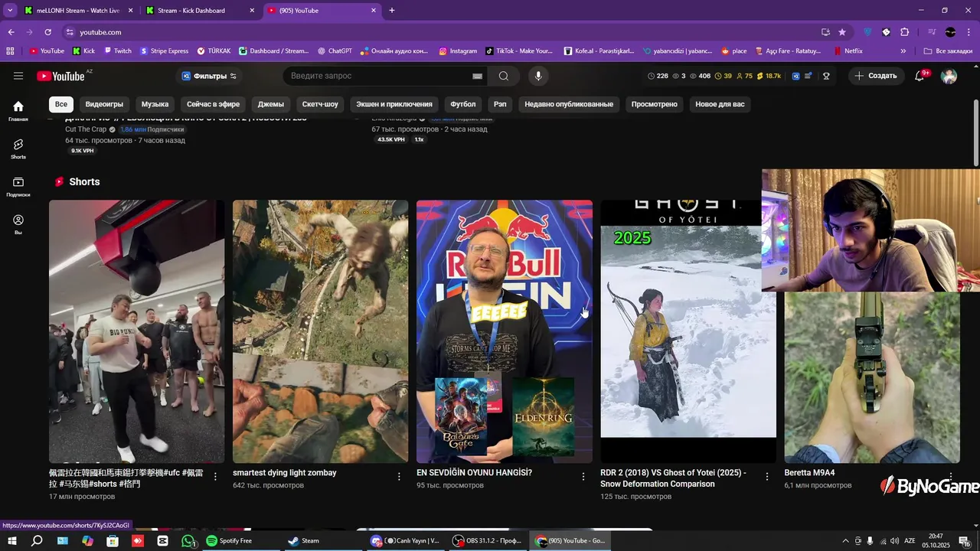Open the Netflix bookmark
Viewport: 980px width, 551px height.
(x=848, y=51)
